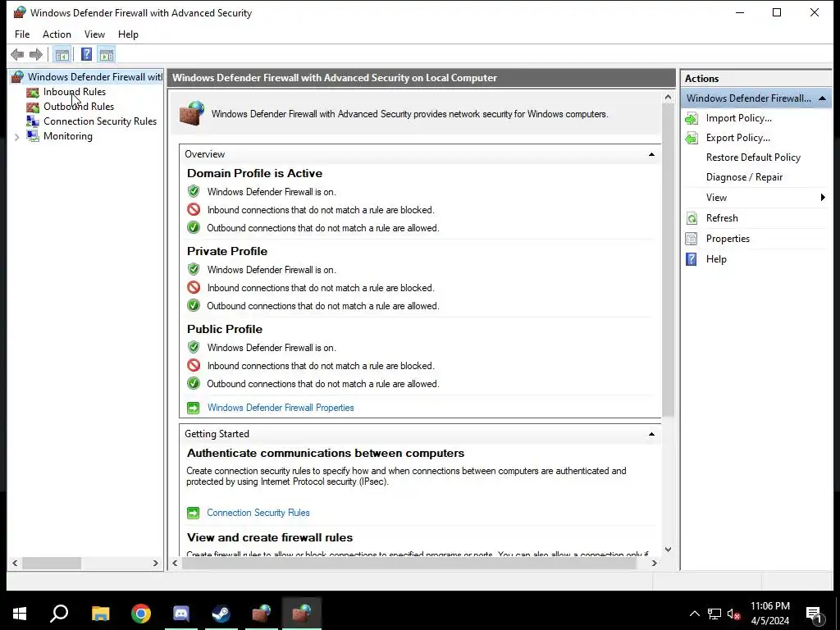This screenshot has width=840, height=630.
Task: Collapse the Windows Defender Firewall actions group
Action: [822, 98]
